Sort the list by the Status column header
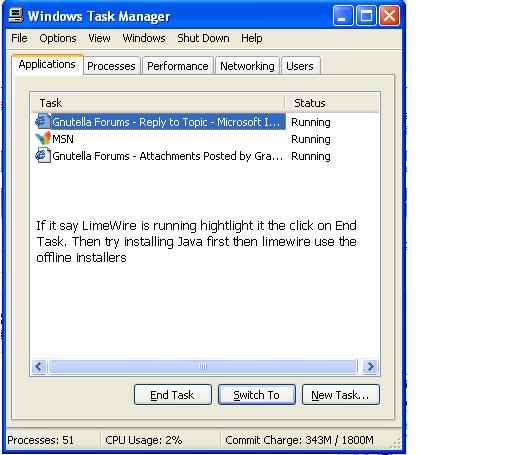The width and height of the screenshot is (512, 455). click(332, 103)
